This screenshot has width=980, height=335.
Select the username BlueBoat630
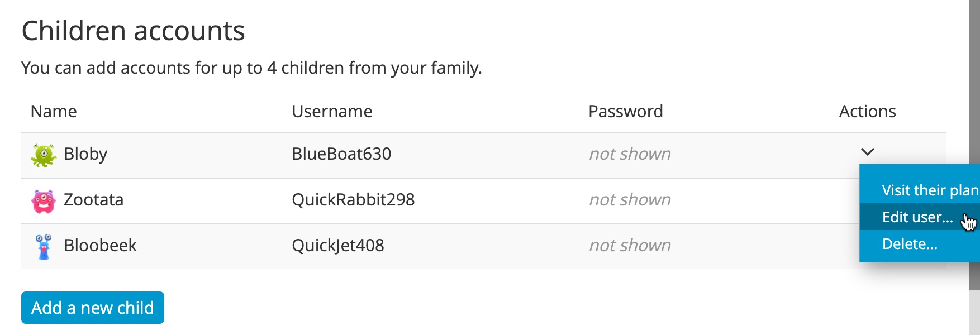coord(341,154)
